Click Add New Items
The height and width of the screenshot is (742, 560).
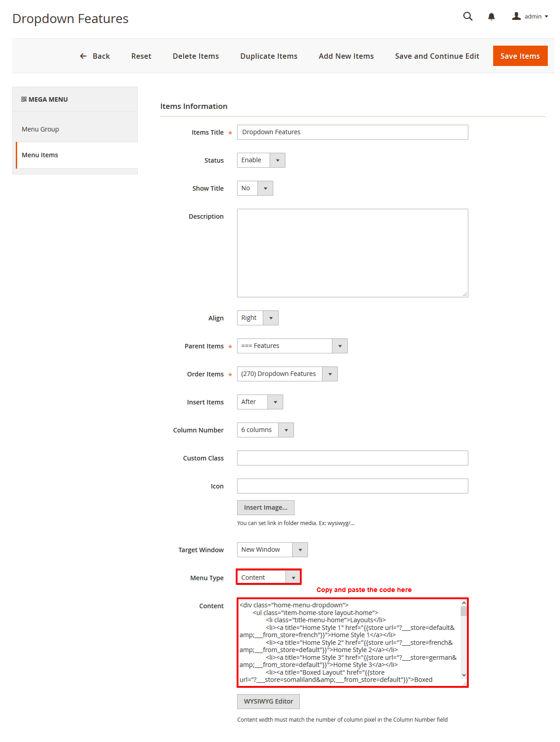pos(346,56)
